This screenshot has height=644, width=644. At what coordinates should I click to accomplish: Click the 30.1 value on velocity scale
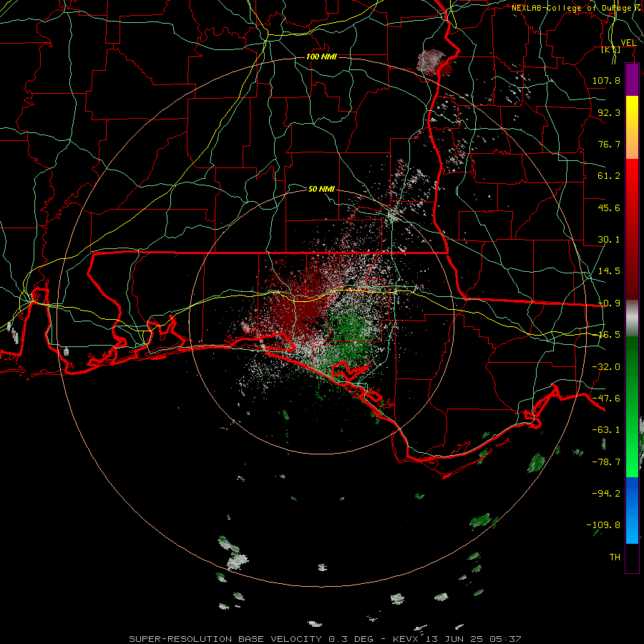(609, 239)
